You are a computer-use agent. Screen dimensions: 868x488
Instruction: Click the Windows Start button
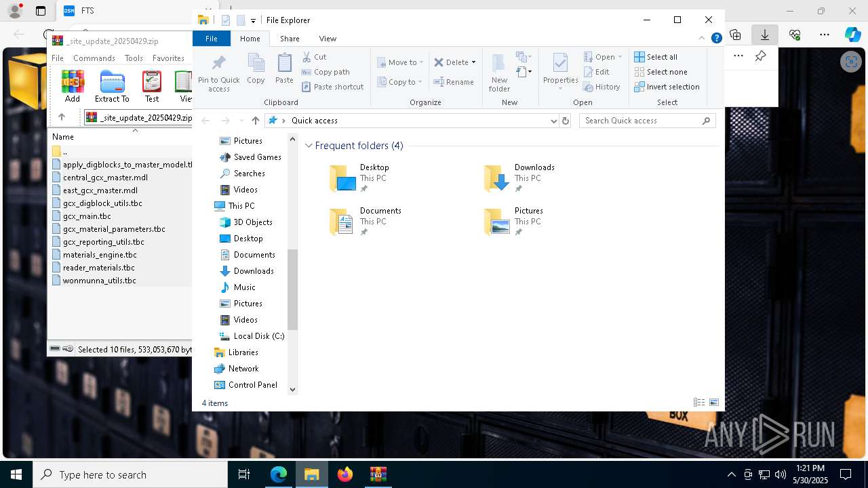pos(16,474)
